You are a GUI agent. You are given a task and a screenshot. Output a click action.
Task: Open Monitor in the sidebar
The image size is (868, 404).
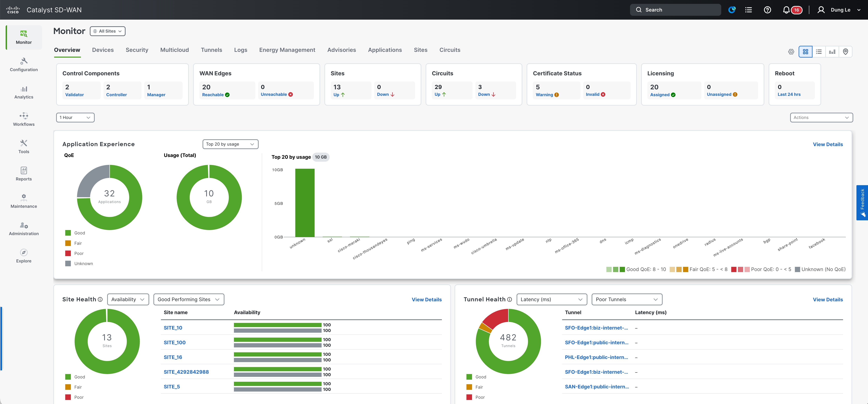24,37
